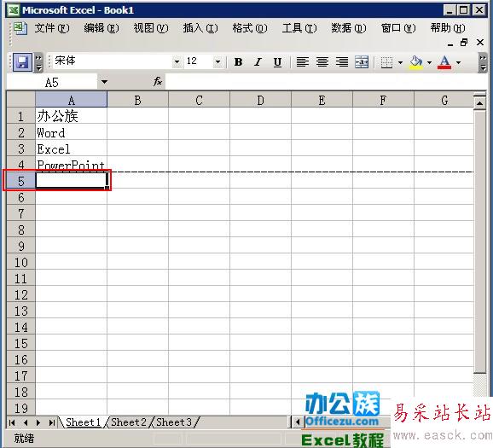Click horizontal scrollbar left arrow
Screen dimensions: 493x448
298,422
